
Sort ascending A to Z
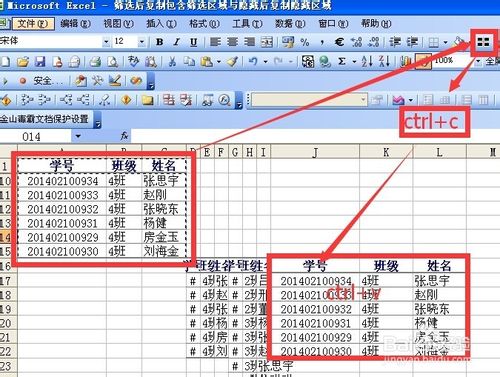[367, 61]
